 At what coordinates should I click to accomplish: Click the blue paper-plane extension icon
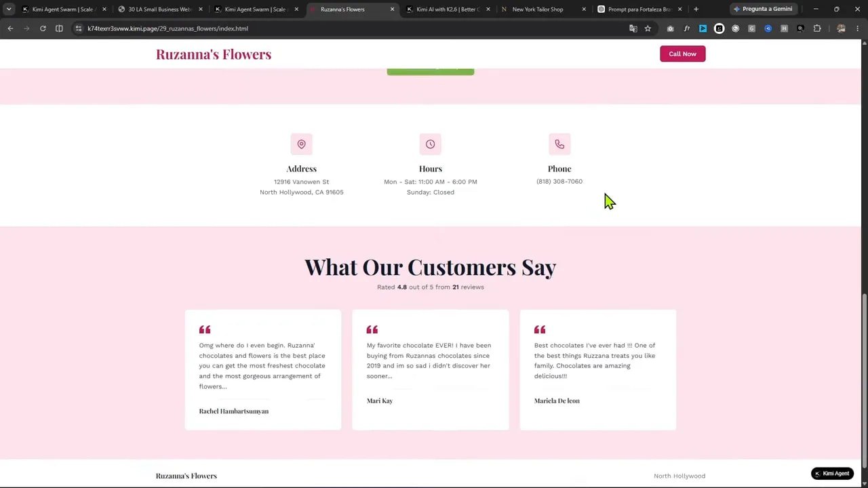pyautogui.click(x=703, y=28)
